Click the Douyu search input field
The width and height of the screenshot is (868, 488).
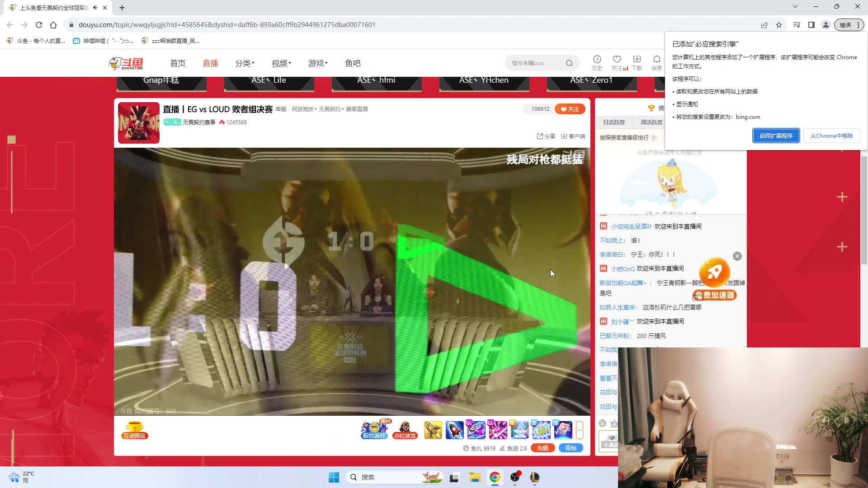point(536,63)
